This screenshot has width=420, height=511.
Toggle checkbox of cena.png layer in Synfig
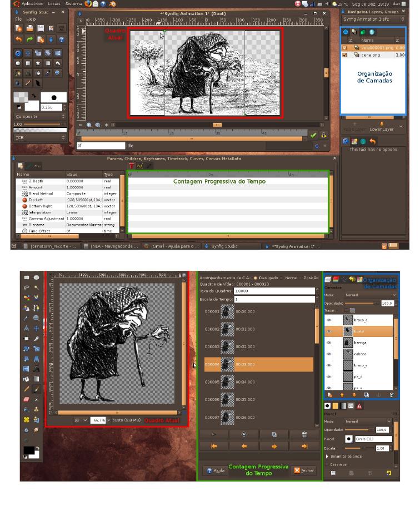[345, 55]
